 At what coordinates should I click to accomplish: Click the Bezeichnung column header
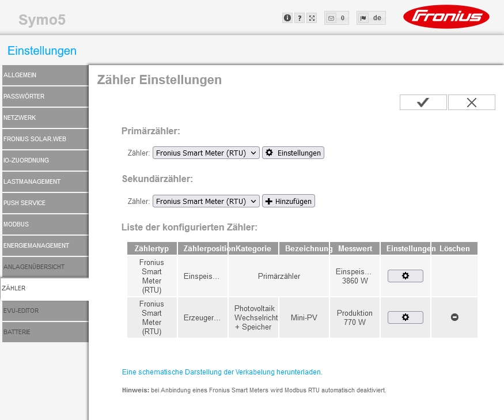[304, 248]
